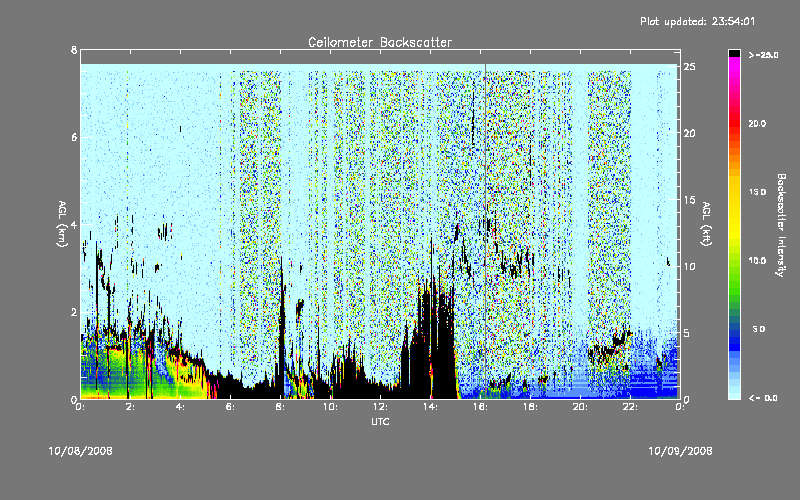The height and width of the screenshot is (500, 800).
Task: Click the left axis tick label '8'
Action: [x=74, y=50]
